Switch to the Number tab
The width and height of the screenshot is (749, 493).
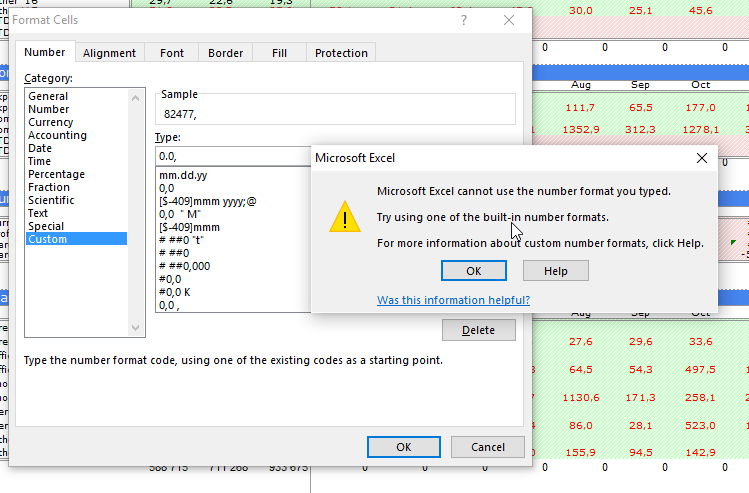[x=45, y=52]
